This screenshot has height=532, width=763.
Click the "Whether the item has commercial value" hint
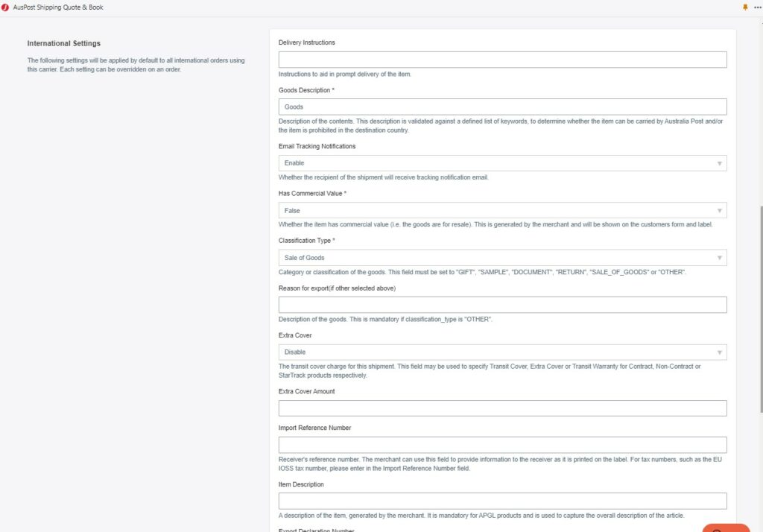pyautogui.click(x=496, y=224)
